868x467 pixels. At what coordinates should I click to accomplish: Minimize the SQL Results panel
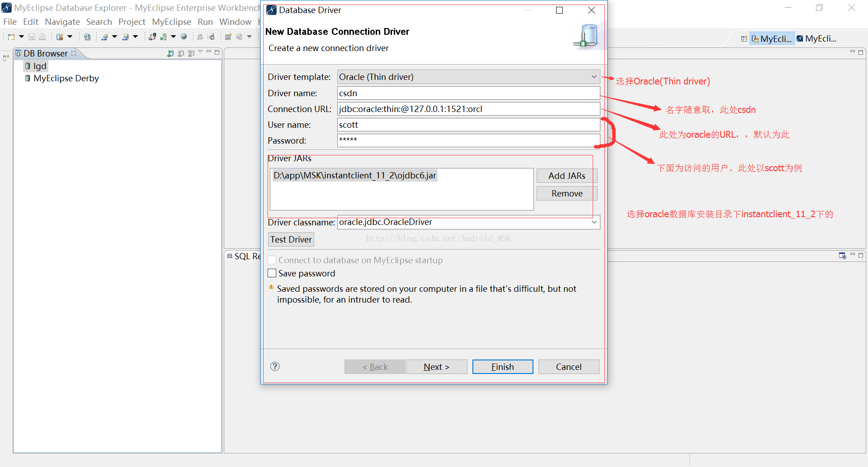[x=853, y=254]
